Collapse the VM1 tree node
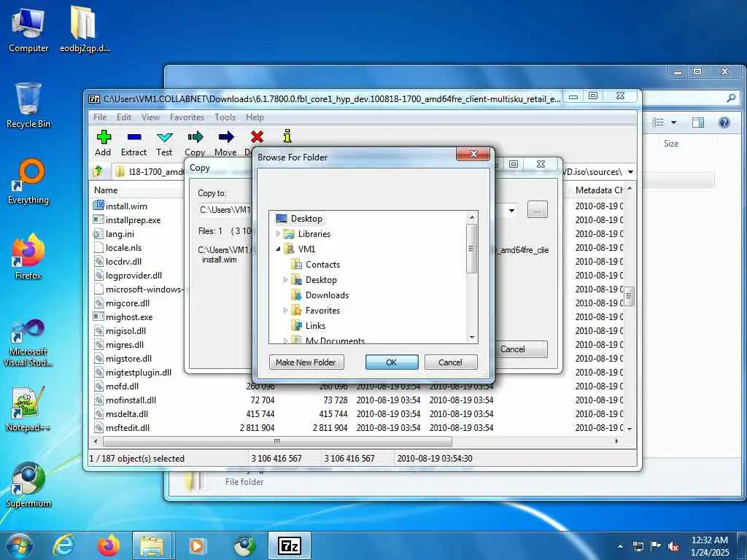The height and width of the screenshot is (560, 747). coord(278,249)
